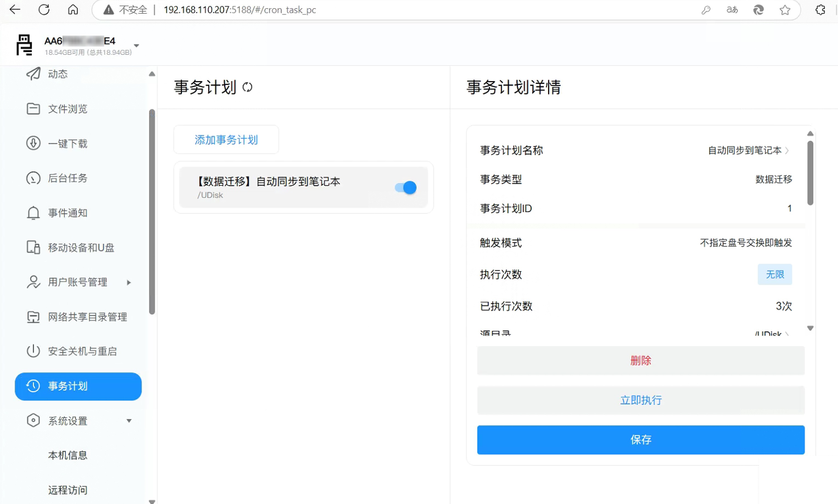Open 事务计划名称 details via its chevron
Viewport: 838px width, 504px height.
(788, 150)
